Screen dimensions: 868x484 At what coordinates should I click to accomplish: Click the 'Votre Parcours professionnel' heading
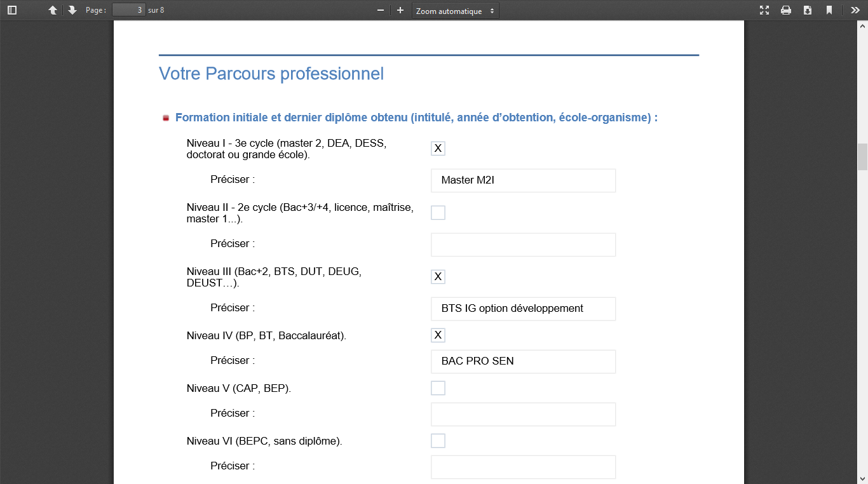coord(271,74)
